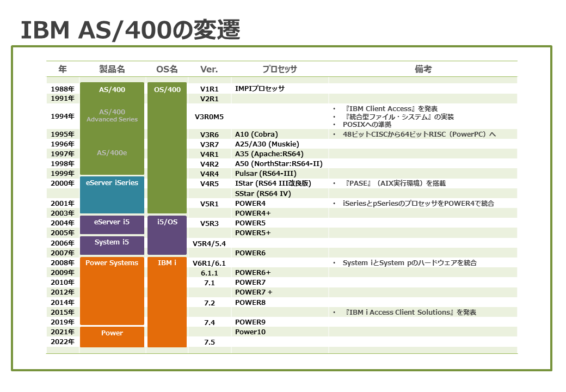Click the note "『IBM Client Access』を発表"
Viewport: 566px width, 392px height.
point(391,109)
